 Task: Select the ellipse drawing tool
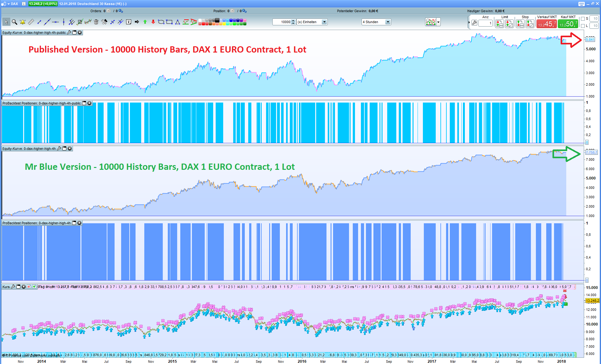click(161, 22)
